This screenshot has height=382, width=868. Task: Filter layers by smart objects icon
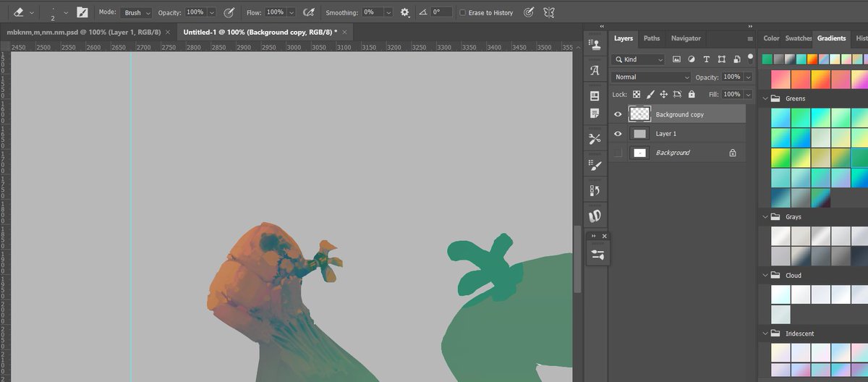(736, 59)
